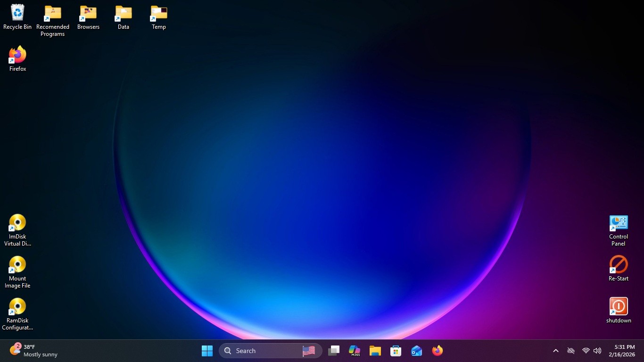Open the weather widget showing 38°F
This screenshot has width=644, height=362.
[34, 351]
